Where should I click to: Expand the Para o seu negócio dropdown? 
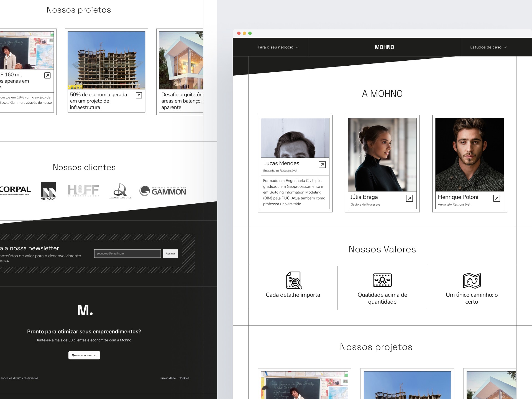point(278,47)
